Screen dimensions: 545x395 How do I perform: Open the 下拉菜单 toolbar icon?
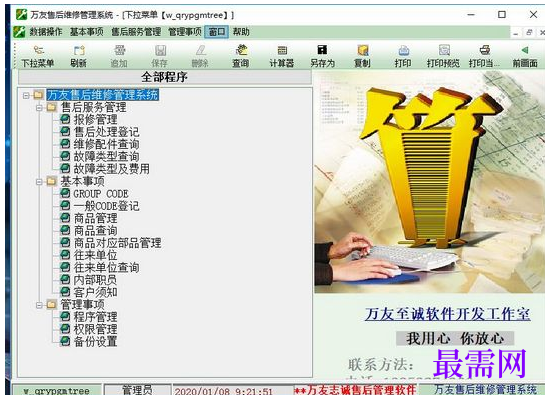(x=38, y=56)
